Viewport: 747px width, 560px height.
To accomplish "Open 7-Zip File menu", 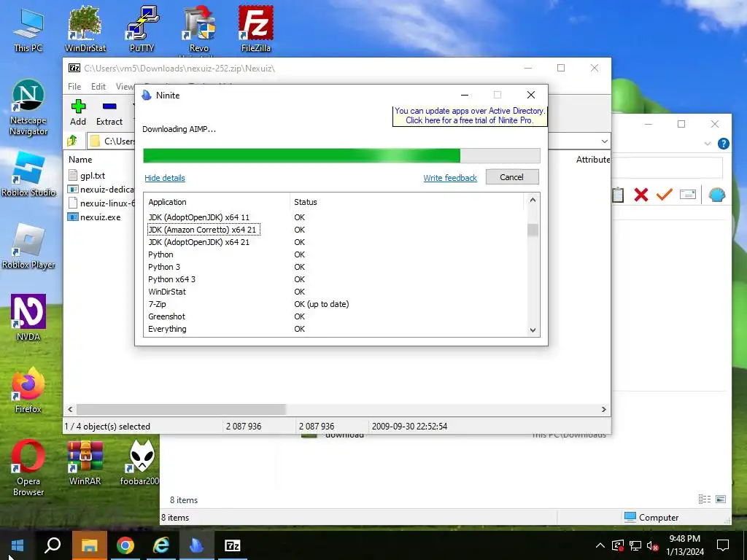I will coord(74,86).
